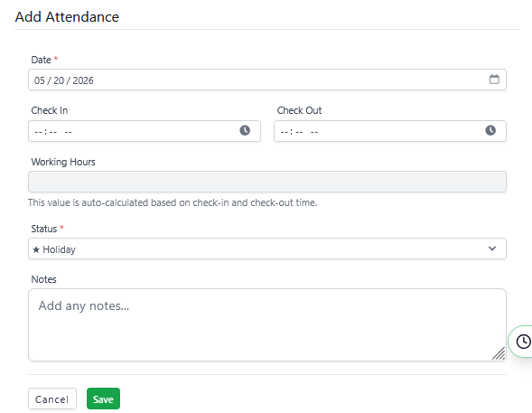Focus the Check Out time input
Image resolution: width=532 pixels, height=413 pixels.
390,131
